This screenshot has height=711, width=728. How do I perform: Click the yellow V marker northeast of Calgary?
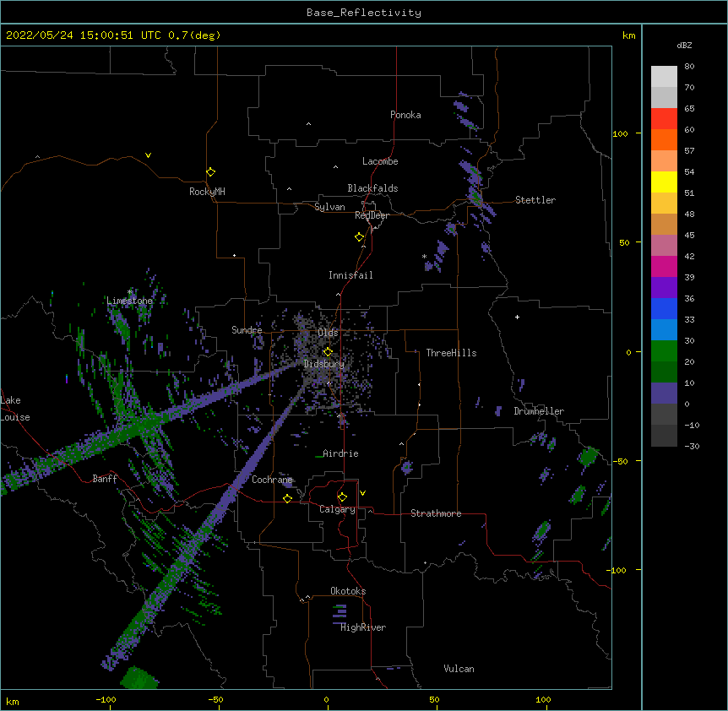click(x=362, y=493)
